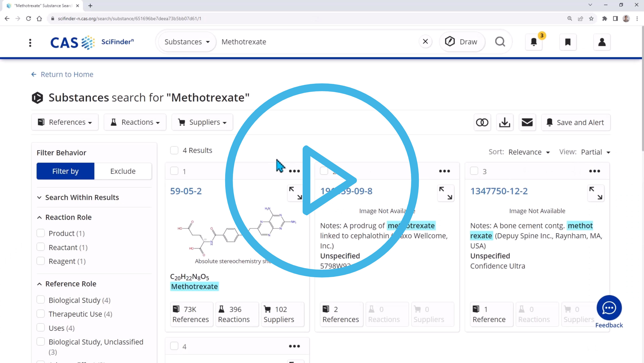Screen dimensions: 644x363
Task: Click the notifications bell icon
Action: point(534,42)
